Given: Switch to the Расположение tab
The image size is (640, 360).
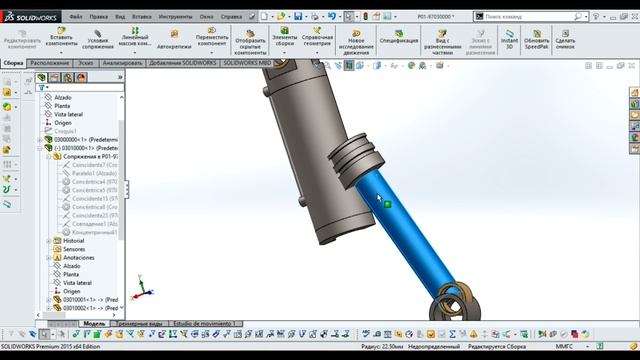Looking at the screenshot, I should (50, 63).
